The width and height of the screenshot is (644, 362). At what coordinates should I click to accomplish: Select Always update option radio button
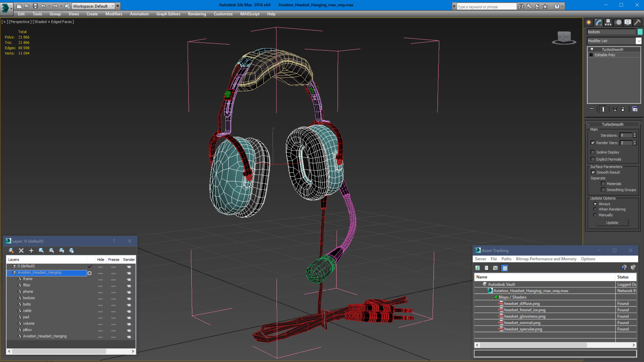pos(595,203)
